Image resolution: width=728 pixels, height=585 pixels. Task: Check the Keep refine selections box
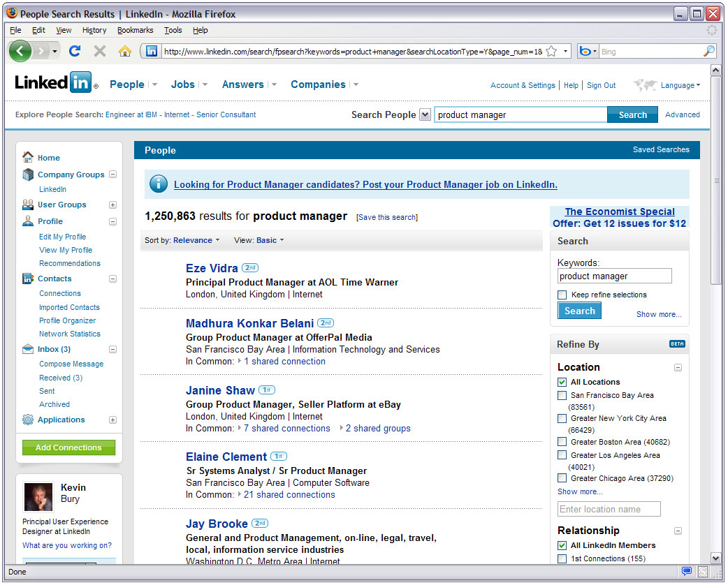click(562, 295)
